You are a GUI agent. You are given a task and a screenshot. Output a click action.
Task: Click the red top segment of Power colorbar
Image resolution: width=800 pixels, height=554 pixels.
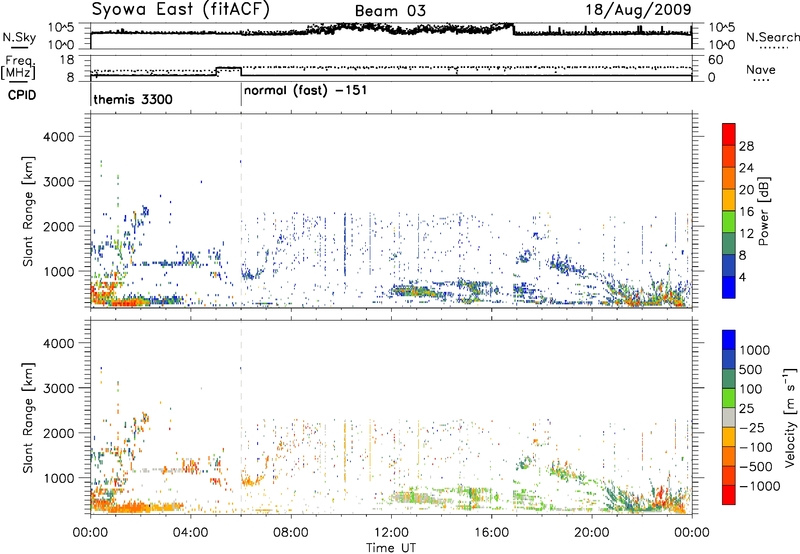[729, 134]
